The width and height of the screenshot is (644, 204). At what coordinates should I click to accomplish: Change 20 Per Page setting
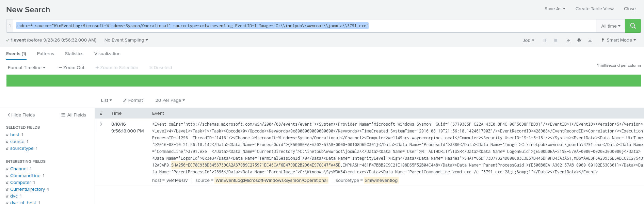tap(170, 100)
